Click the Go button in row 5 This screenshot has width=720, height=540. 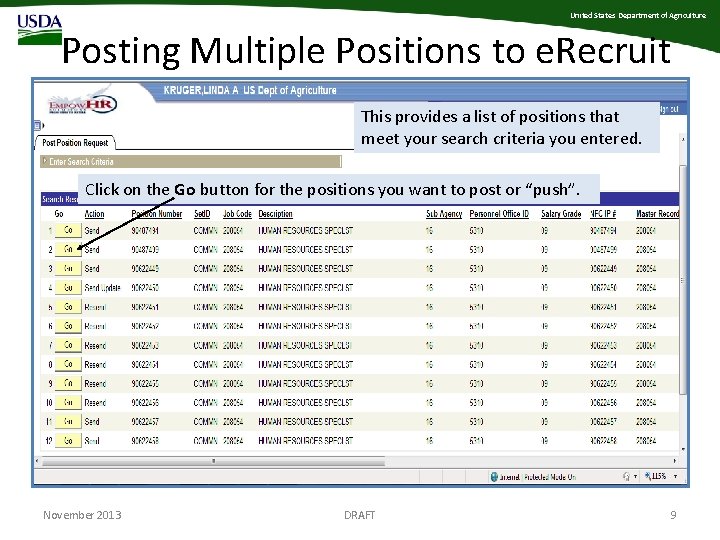68,307
